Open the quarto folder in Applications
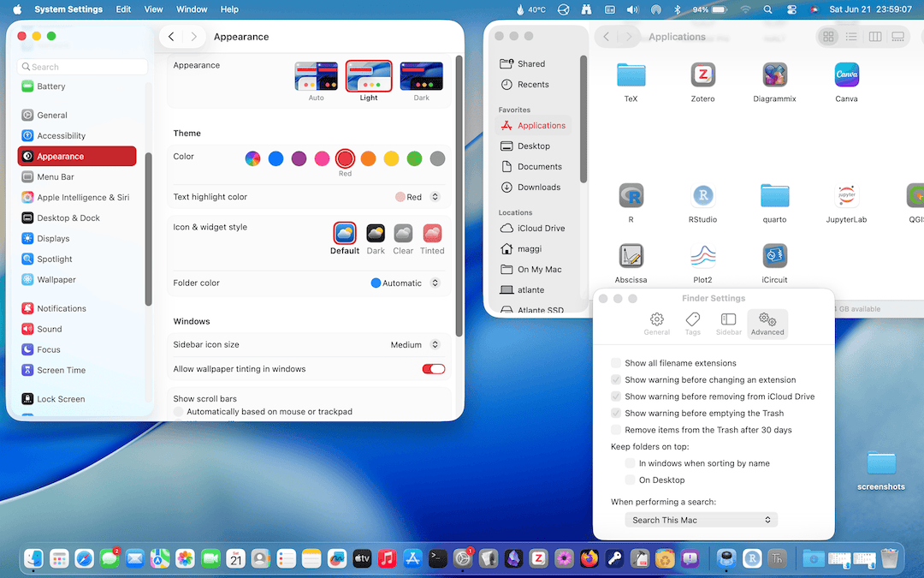 (774, 195)
